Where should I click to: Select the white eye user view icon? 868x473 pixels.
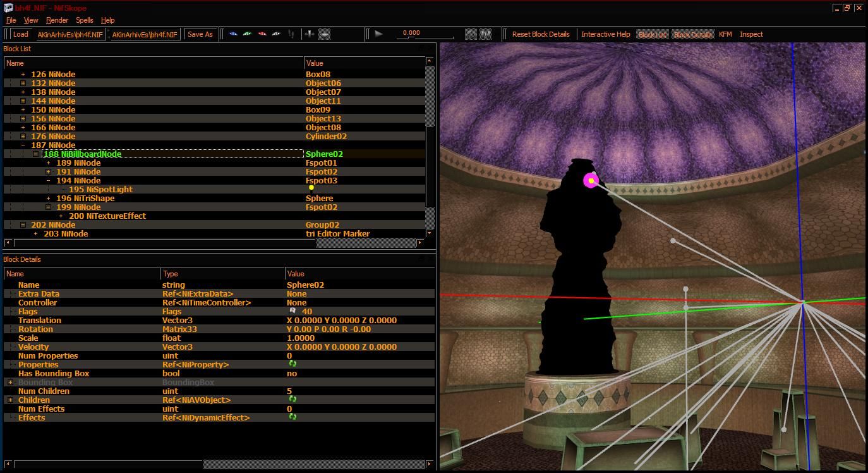(276, 34)
